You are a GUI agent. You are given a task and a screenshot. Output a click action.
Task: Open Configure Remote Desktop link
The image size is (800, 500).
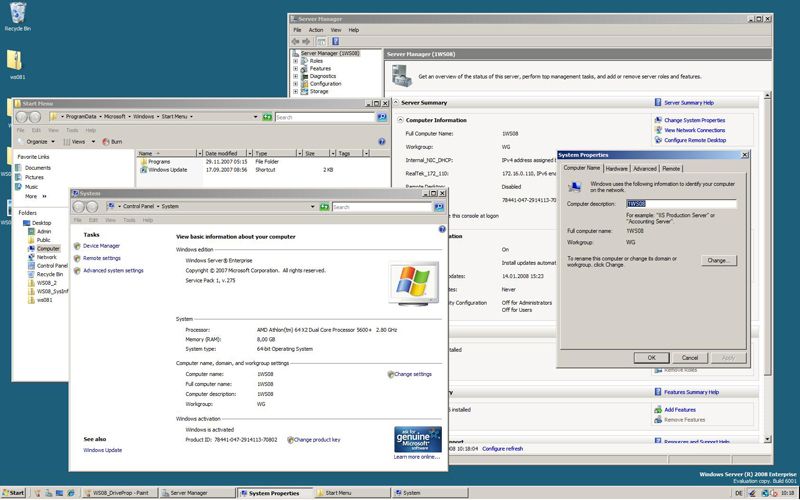point(695,140)
